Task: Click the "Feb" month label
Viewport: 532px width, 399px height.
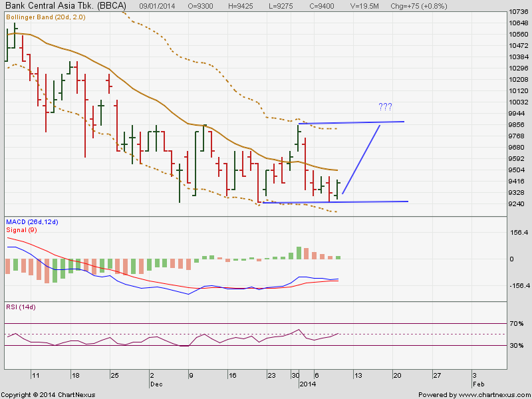Action: coord(479,384)
